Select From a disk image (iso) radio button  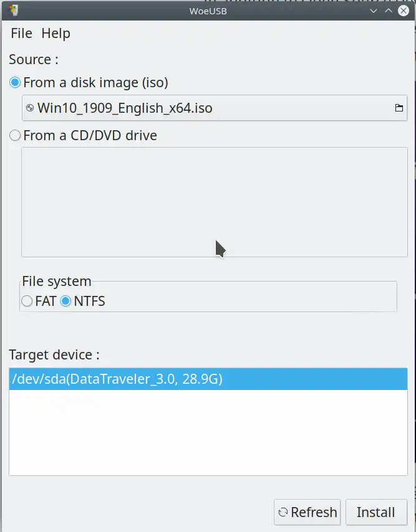point(15,82)
